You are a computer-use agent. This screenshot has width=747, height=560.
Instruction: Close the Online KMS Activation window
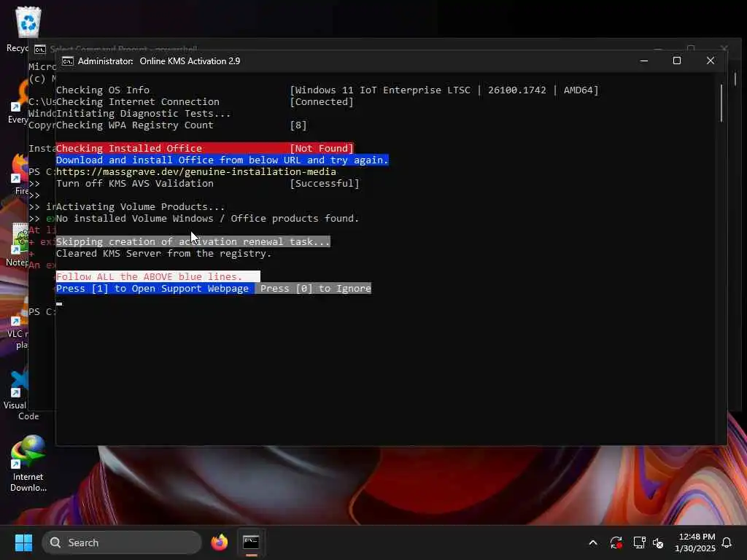coord(710,61)
